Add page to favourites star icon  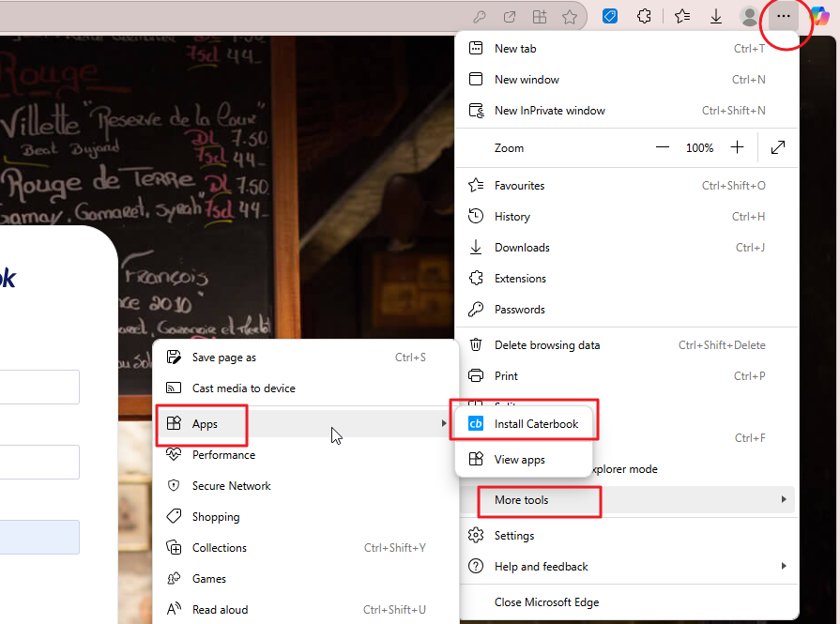click(x=570, y=17)
